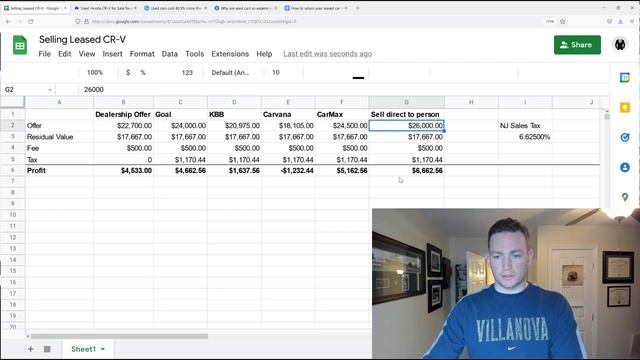The width and height of the screenshot is (640, 360).
Task: Open the Help menu
Action: [264, 54]
